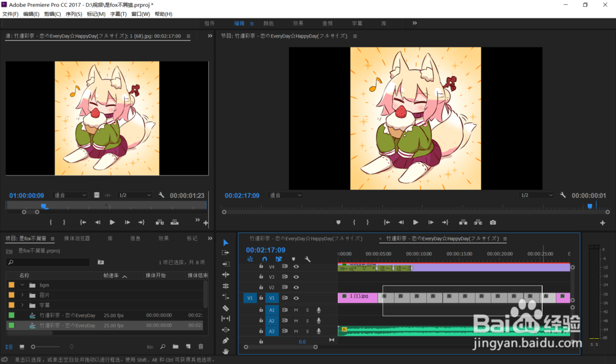This screenshot has height=364, width=616.
Task: Click trash Clear icon in Project panel
Action: coord(201,346)
